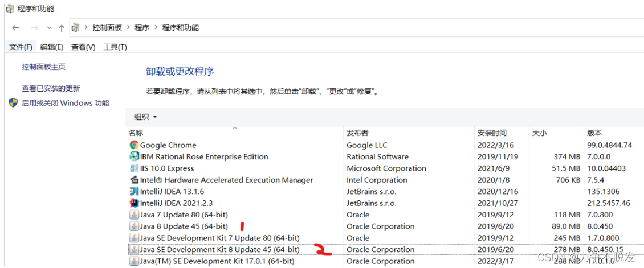Click the Java(TM) SE Development Kit 17.0.1 icon
Image resolution: width=644 pixels, height=268 pixels.
(134, 261)
